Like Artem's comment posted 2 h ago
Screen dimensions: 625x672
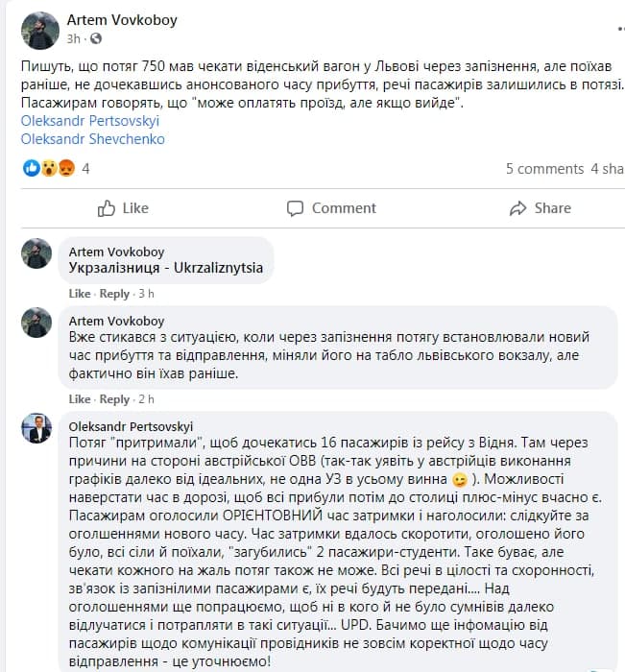point(80,399)
